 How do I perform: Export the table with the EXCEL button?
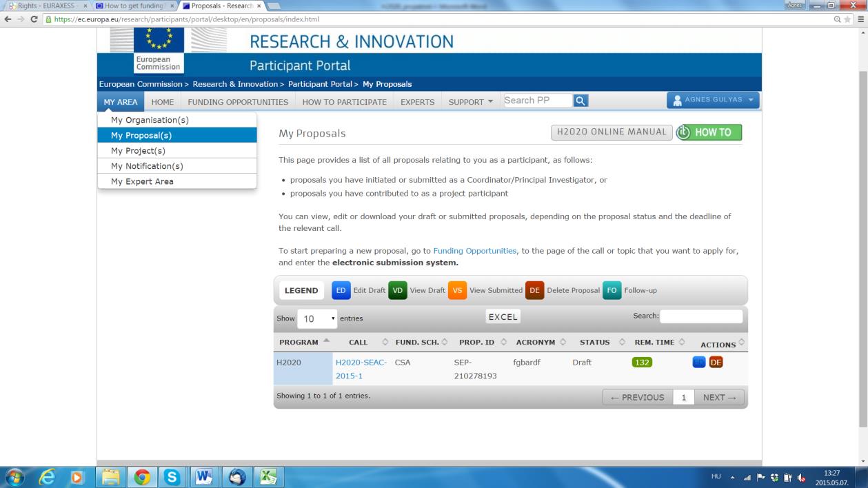pyautogui.click(x=503, y=316)
